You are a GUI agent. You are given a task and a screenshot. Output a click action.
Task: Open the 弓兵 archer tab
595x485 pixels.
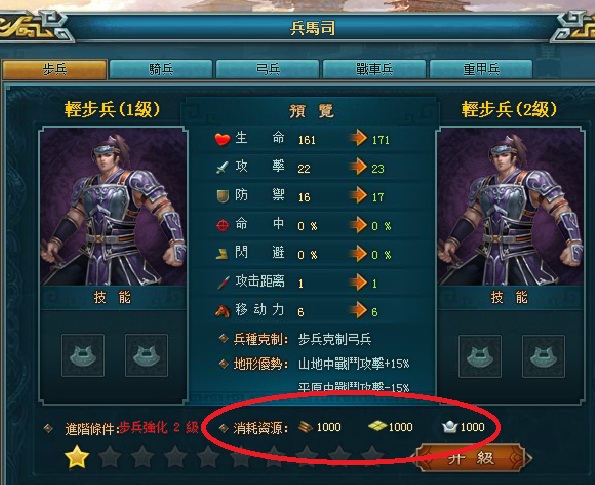268,69
